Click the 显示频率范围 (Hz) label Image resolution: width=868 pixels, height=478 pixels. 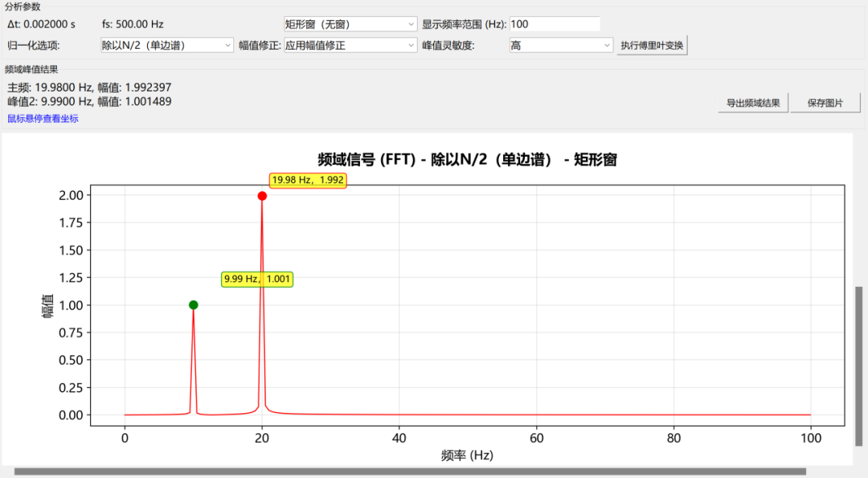[464, 24]
